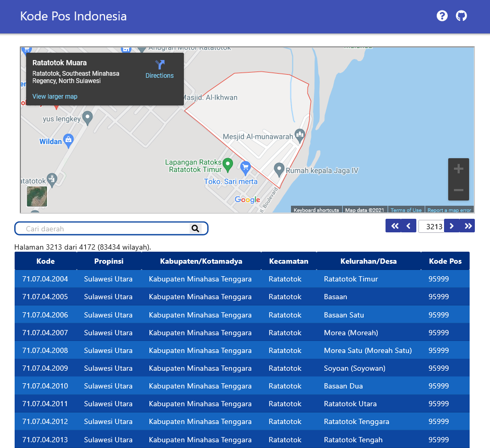Click the Directions arrow icon
This screenshot has width=490, height=448.
(160, 65)
